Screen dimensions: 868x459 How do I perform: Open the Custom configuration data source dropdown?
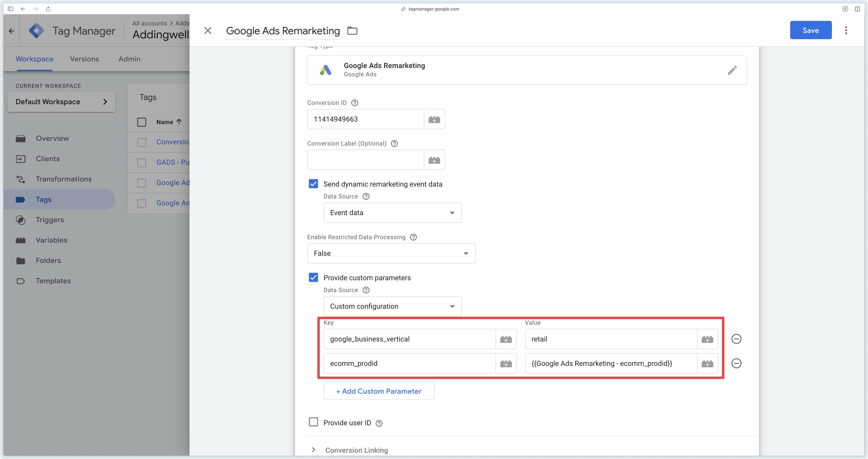(392, 306)
